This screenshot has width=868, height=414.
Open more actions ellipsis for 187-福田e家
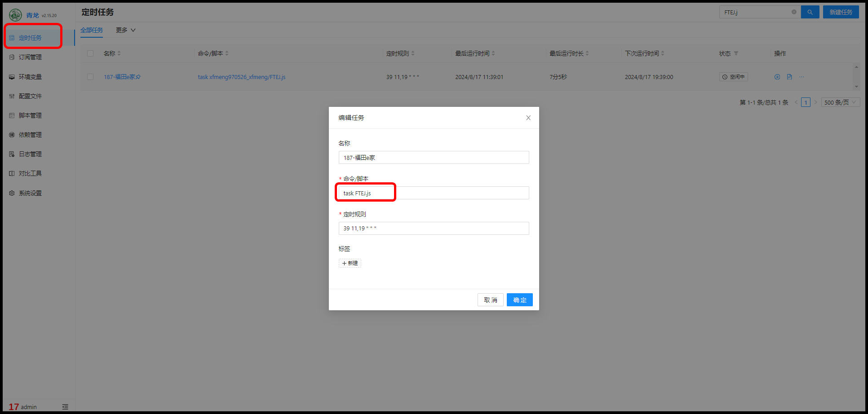click(x=802, y=77)
